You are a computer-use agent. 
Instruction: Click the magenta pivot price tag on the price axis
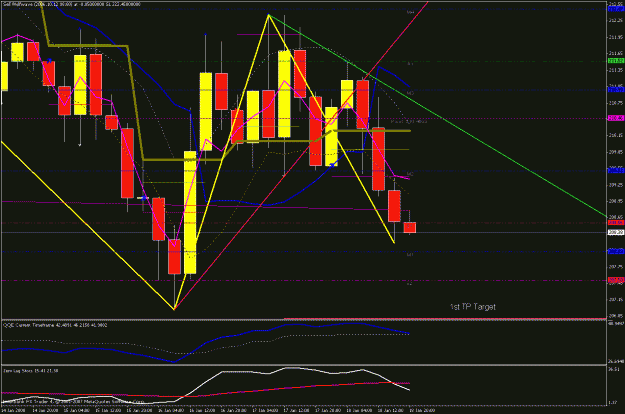(615, 118)
